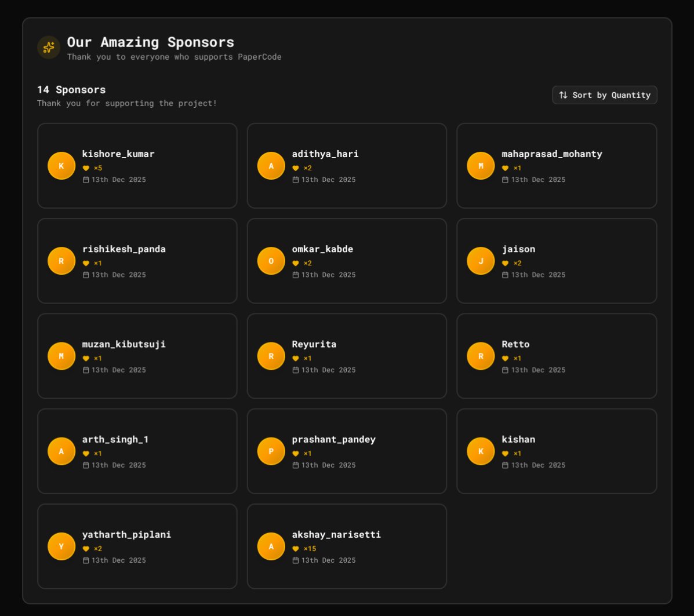Click the 13th Dec 2025 date under Reyurita
This screenshot has height=616, width=694.
[x=328, y=370]
